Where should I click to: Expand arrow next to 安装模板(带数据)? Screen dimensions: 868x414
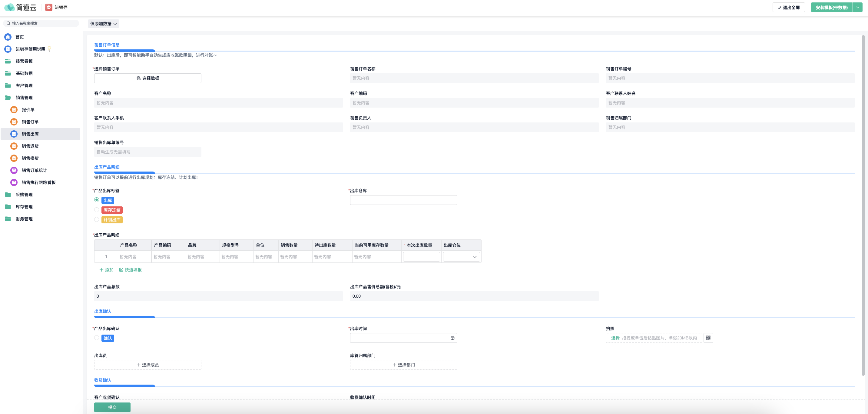tap(858, 7)
